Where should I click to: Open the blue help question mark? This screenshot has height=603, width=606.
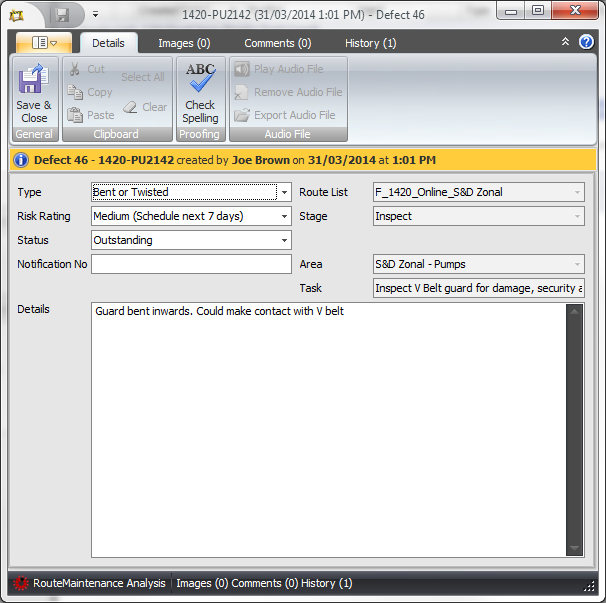tap(586, 42)
